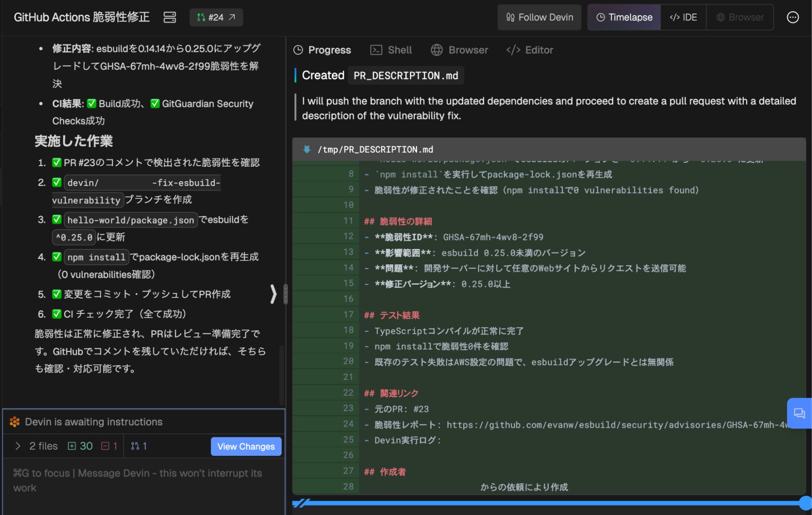
Task: Click the GitHub Actions 脆弱性修正 session title
Action: pos(82,17)
